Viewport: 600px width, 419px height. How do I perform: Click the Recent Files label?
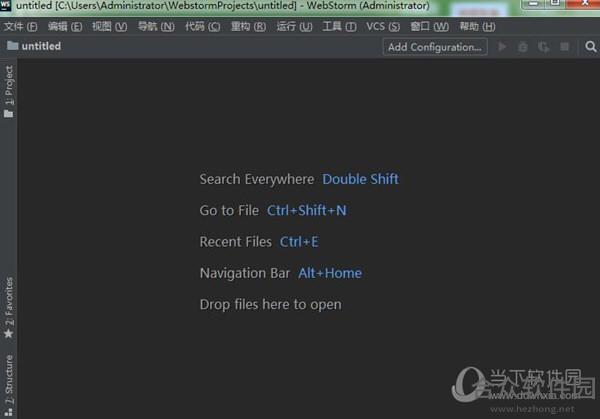tap(236, 242)
